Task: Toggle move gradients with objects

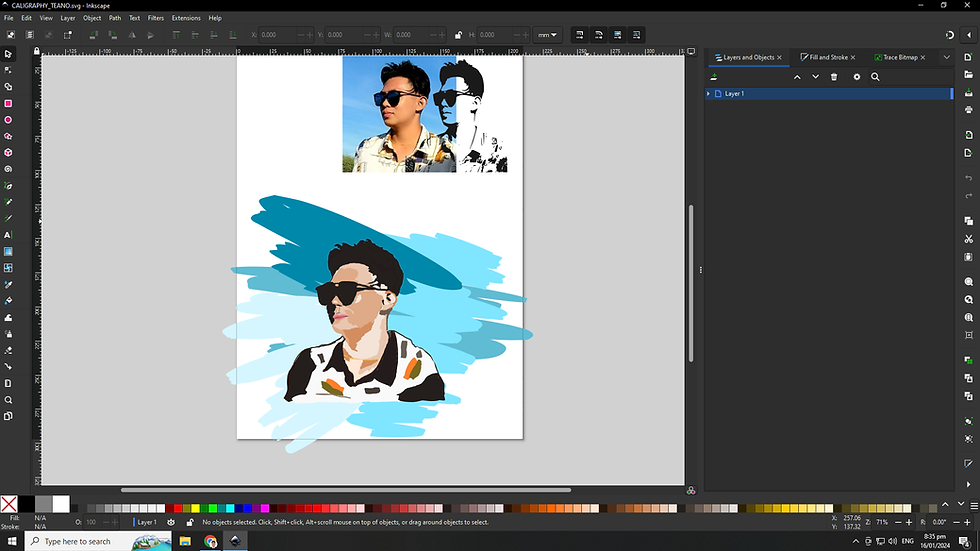Action: (618, 35)
